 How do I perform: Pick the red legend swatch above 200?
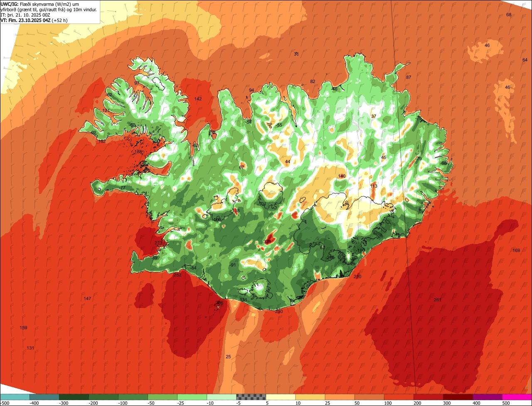pos(428,397)
